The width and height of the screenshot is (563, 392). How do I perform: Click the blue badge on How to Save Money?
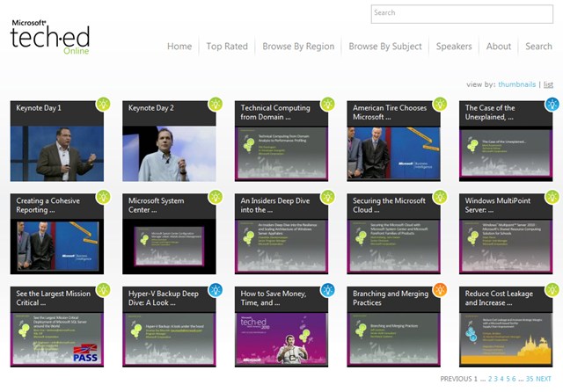[328, 290]
